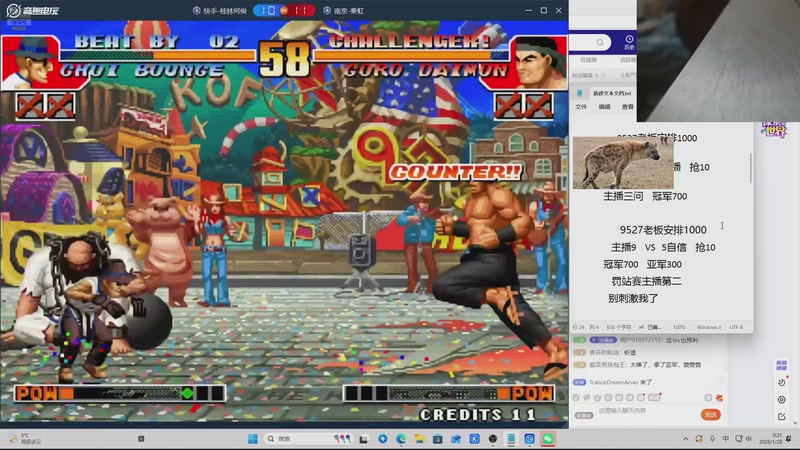Click the target settings icon in right sidebar
The height and width of the screenshot is (450, 800).
click(782, 399)
